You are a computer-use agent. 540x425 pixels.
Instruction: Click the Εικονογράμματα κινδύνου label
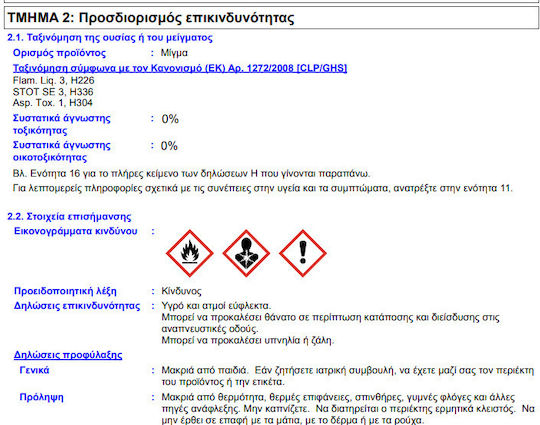pos(76,231)
